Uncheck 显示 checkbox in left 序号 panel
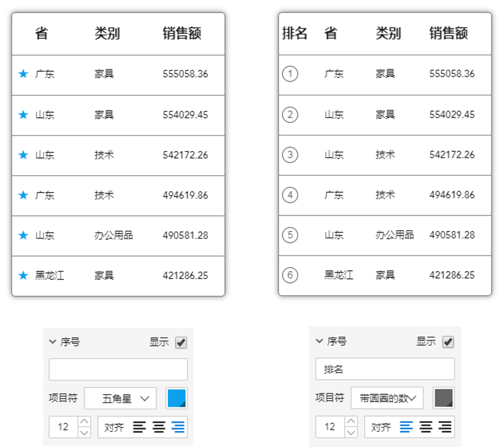The width and height of the screenshot is (504, 447). [x=181, y=343]
